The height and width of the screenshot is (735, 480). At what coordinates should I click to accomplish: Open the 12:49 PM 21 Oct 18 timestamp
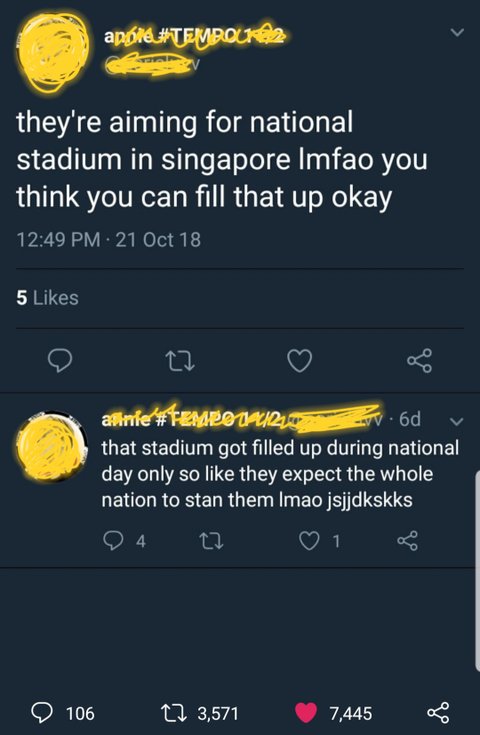109,240
